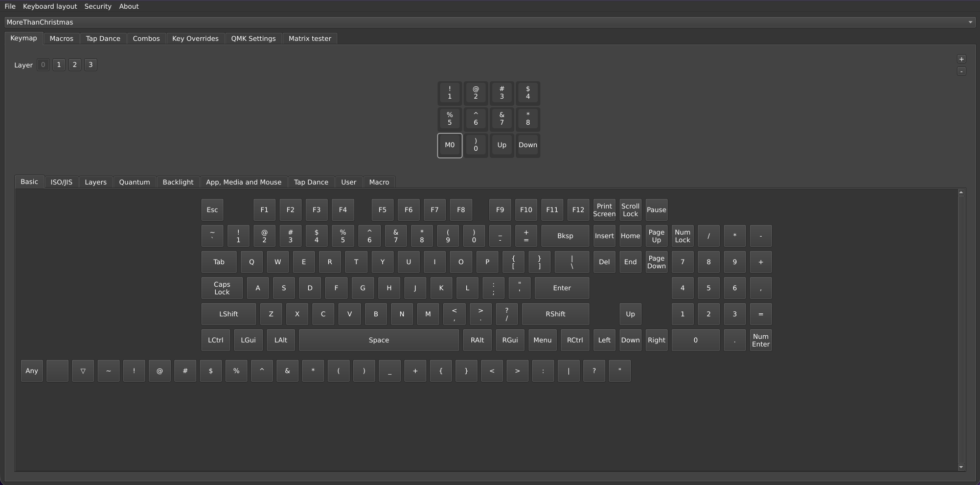Open the Security menu
This screenshot has height=485, width=980.
click(x=98, y=7)
